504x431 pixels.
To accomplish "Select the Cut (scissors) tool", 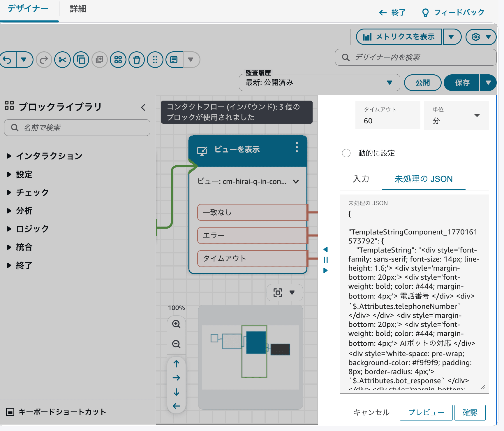I will point(62,59).
